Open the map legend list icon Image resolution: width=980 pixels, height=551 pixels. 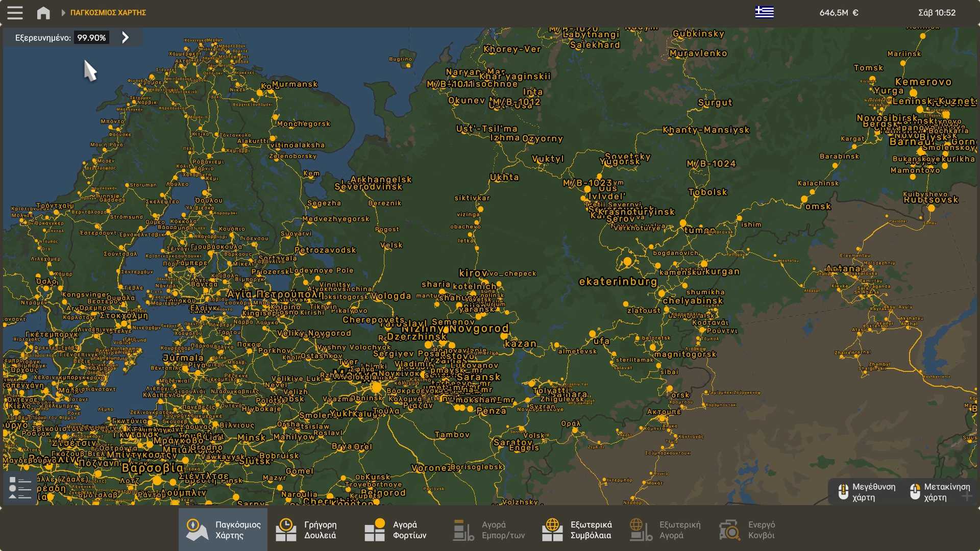tap(20, 488)
